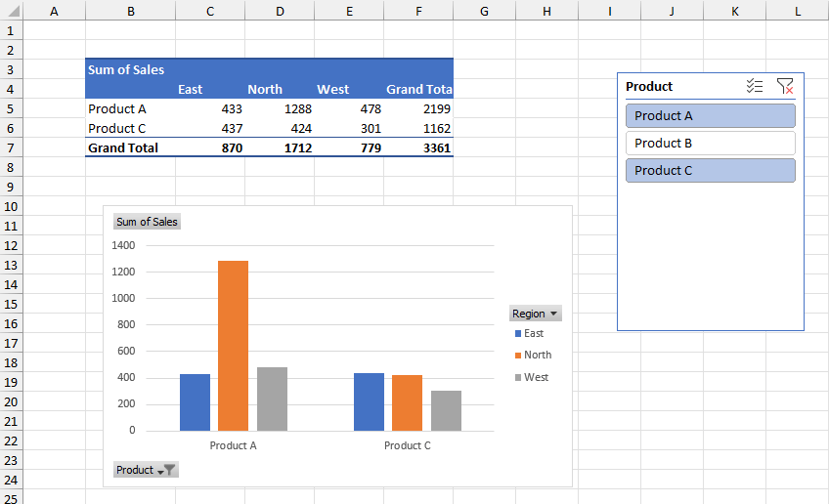Click the orange North bar for Product A

pyautogui.click(x=233, y=345)
